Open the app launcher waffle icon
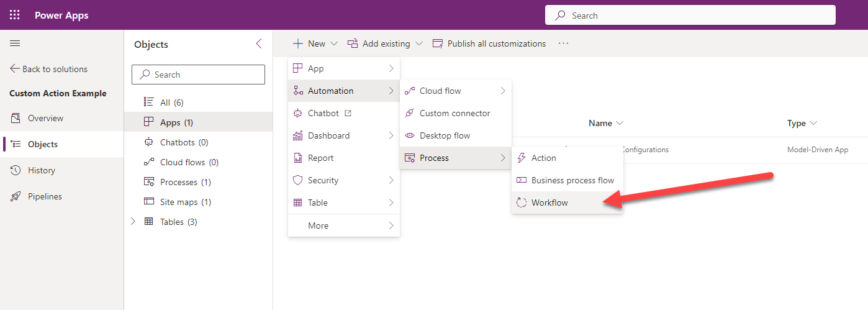 tap(15, 15)
